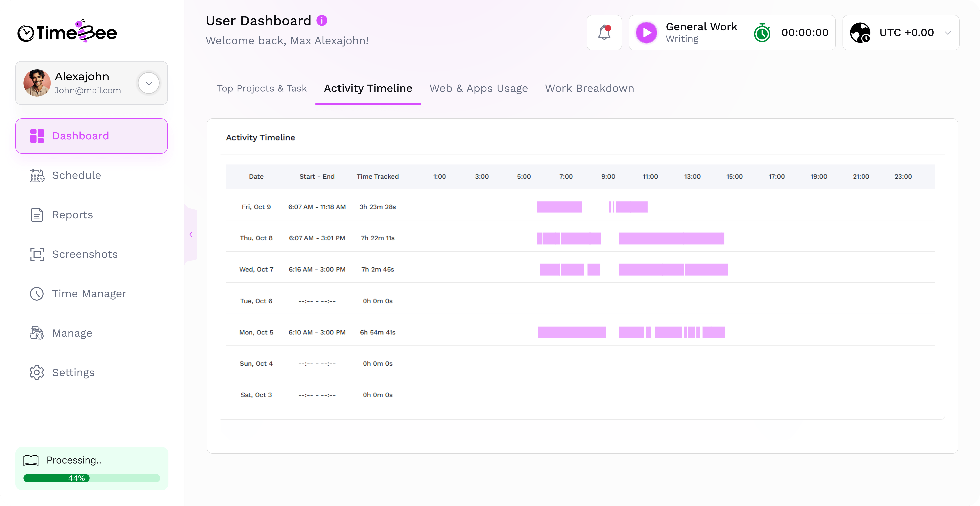Click the open book Processing icon

tap(31, 460)
